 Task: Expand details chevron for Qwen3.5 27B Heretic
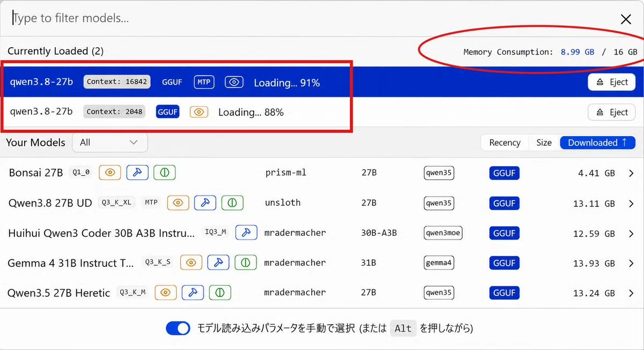(x=631, y=293)
